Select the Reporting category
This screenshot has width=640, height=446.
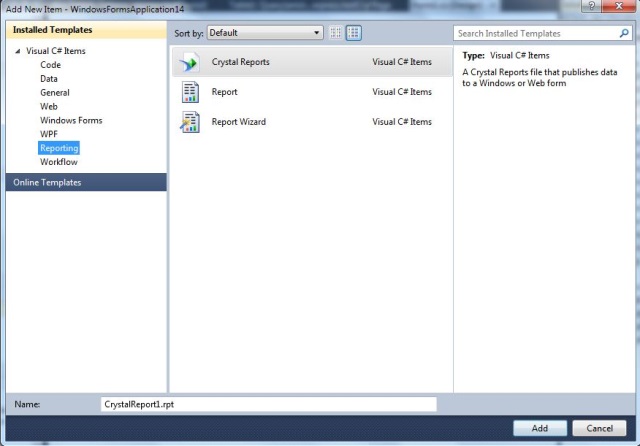pyautogui.click(x=59, y=148)
